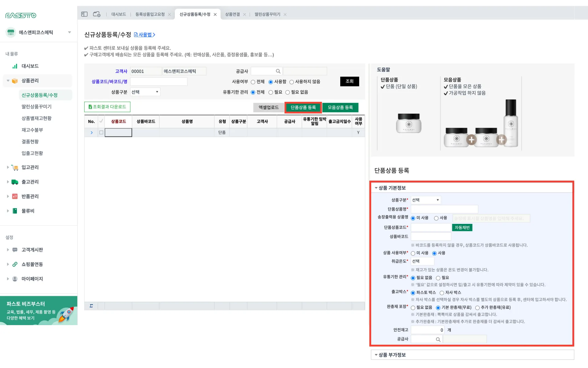Click the 쇼핑몰연동 link icon
588x368 pixels.
click(x=15, y=264)
